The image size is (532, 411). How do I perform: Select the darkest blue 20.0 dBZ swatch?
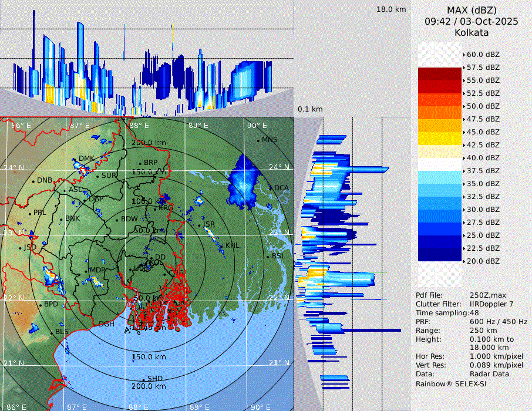click(x=440, y=255)
